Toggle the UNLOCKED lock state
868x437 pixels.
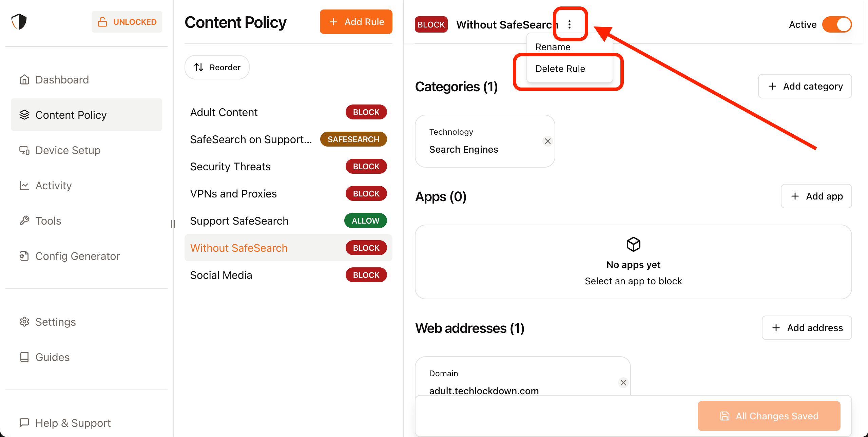pyautogui.click(x=127, y=22)
